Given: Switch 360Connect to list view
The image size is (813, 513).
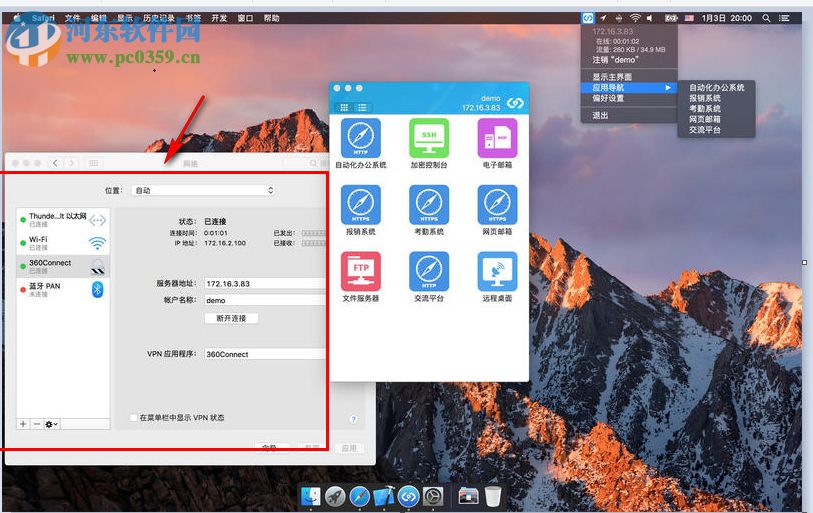Looking at the screenshot, I should click(x=362, y=107).
